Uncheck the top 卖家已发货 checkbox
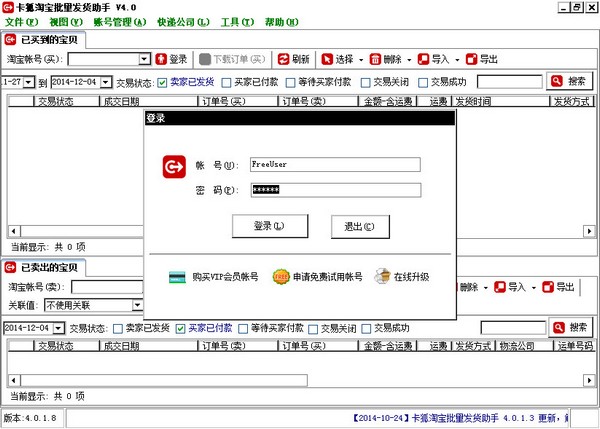Image resolution: width=600 pixels, height=429 pixels. click(162, 82)
